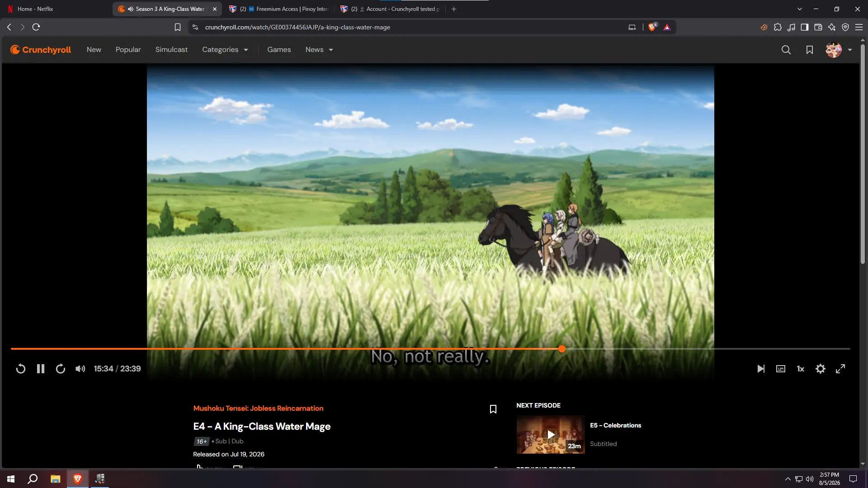Pause the episode playback
868x488 pixels.
point(41,369)
